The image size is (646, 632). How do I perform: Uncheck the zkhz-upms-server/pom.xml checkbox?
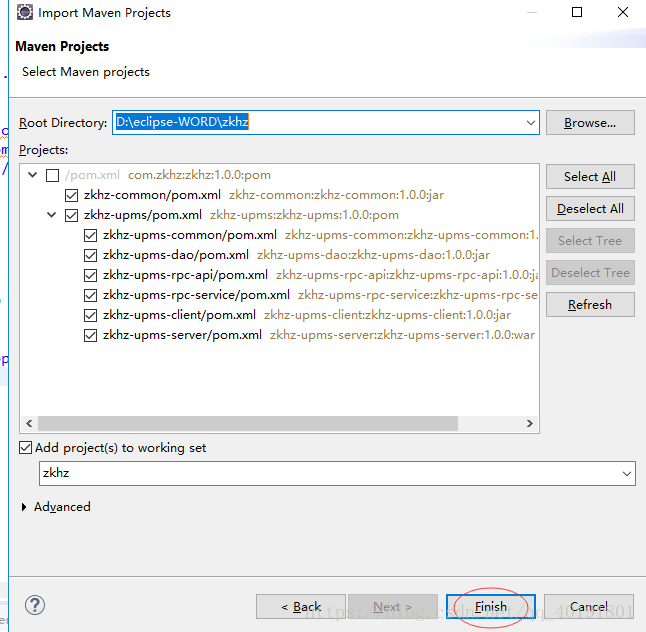click(x=90, y=335)
